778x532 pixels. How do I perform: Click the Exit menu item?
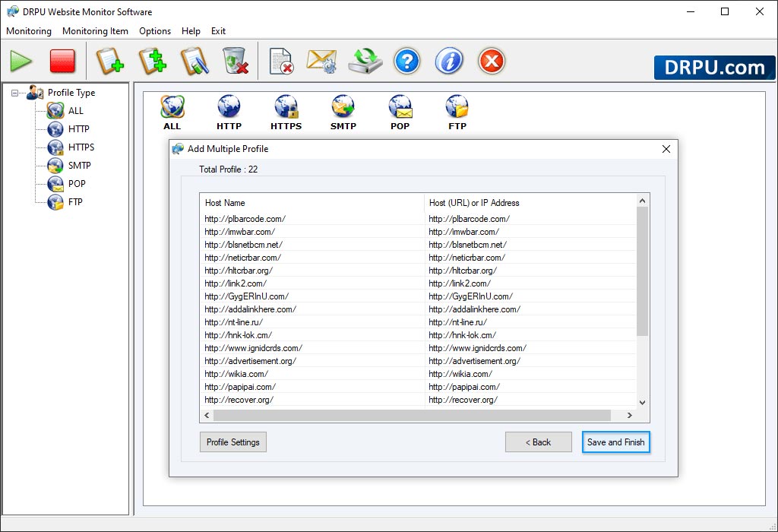(218, 30)
